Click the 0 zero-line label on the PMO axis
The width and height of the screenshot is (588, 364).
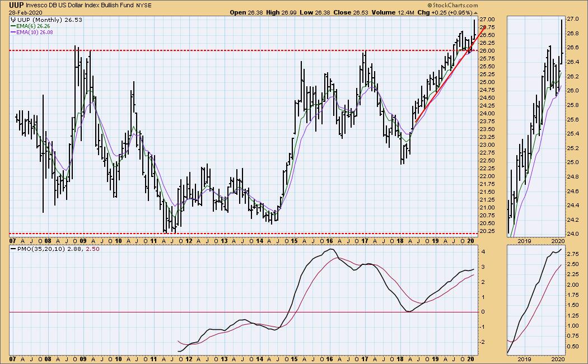pos(484,312)
